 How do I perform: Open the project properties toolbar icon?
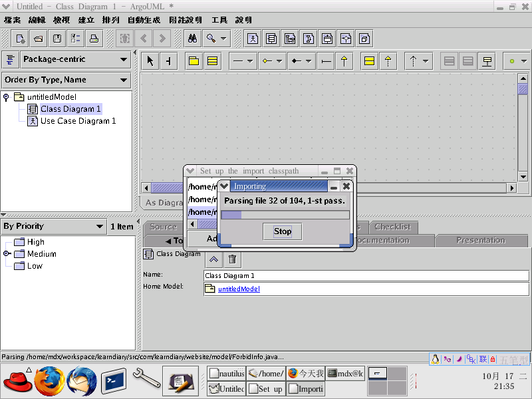tap(75, 39)
